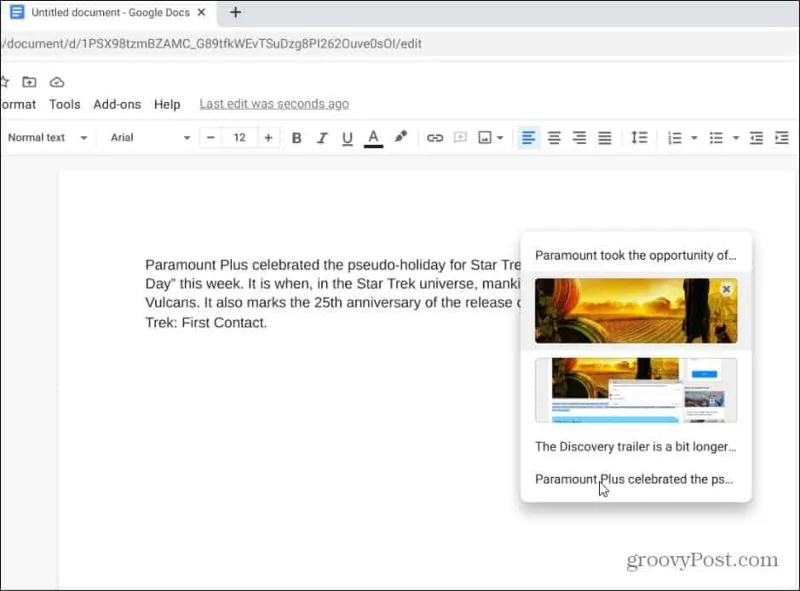Right-align the text
The height and width of the screenshot is (591, 800).
[x=580, y=138]
